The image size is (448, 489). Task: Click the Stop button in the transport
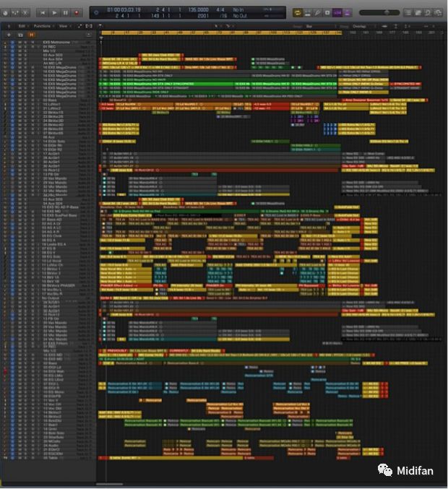pos(66,12)
